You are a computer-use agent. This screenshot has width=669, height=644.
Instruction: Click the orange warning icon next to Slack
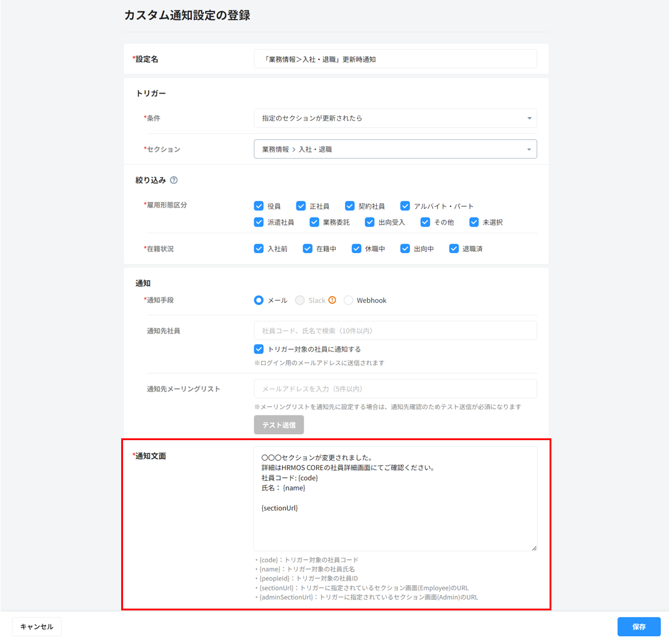point(332,300)
